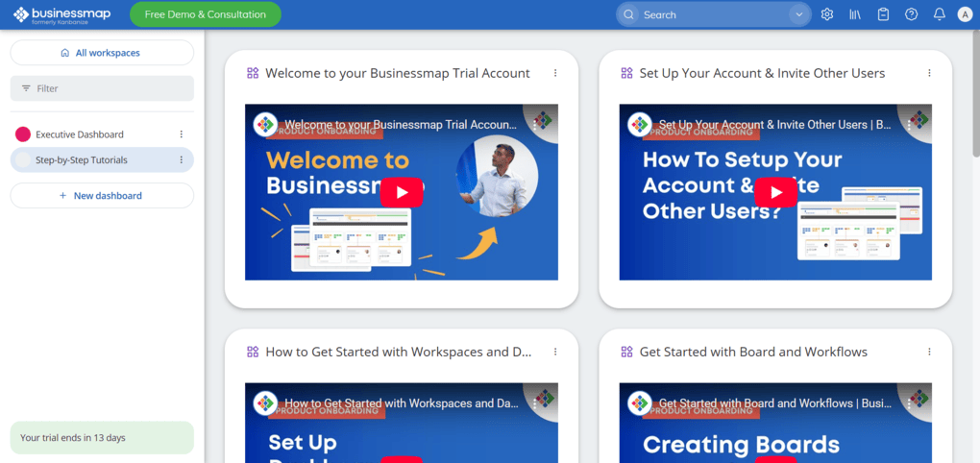Open the settings gear icon

(x=827, y=14)
